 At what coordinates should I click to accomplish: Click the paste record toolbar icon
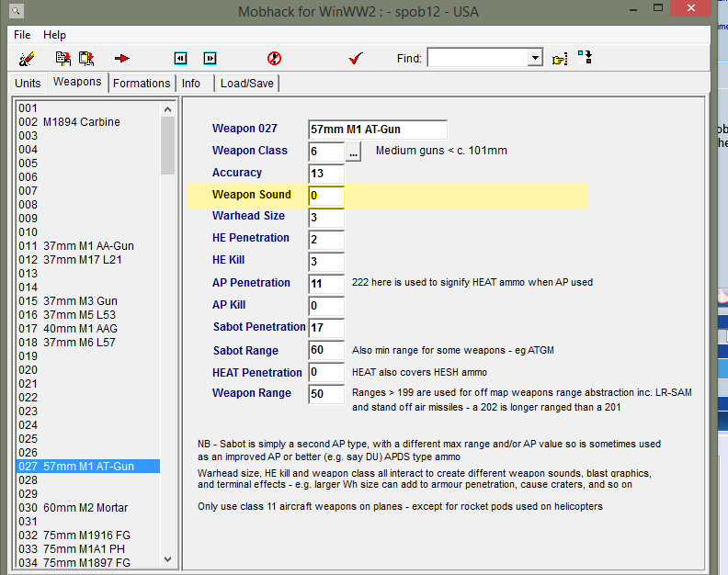coord(86,58)
